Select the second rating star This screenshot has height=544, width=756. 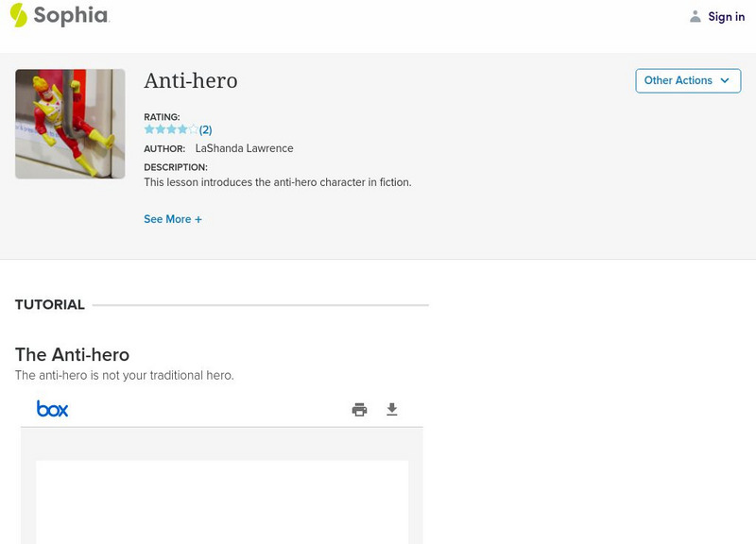(x=161, y=129)
